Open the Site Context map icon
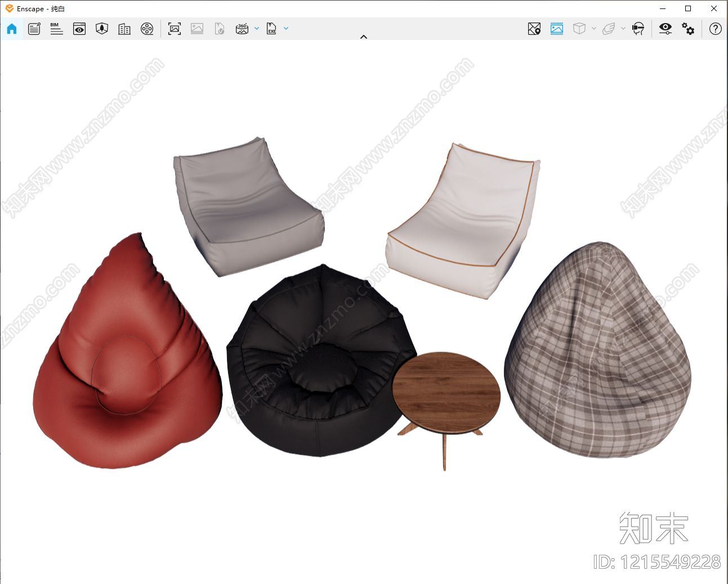Image resolution: width=728 pixels, height=584 pixels. click(x=534, y=29)
